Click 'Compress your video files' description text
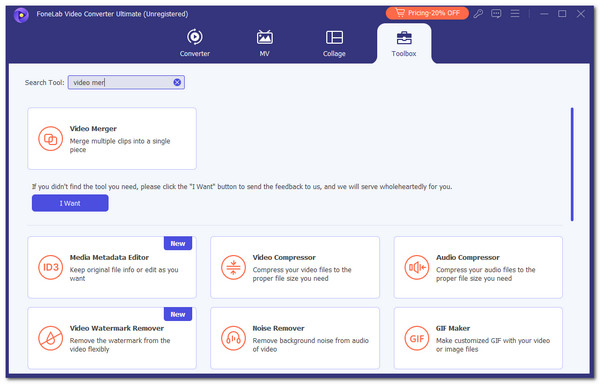The height and width of the screenshot is (384, 600). coord(302,274)
